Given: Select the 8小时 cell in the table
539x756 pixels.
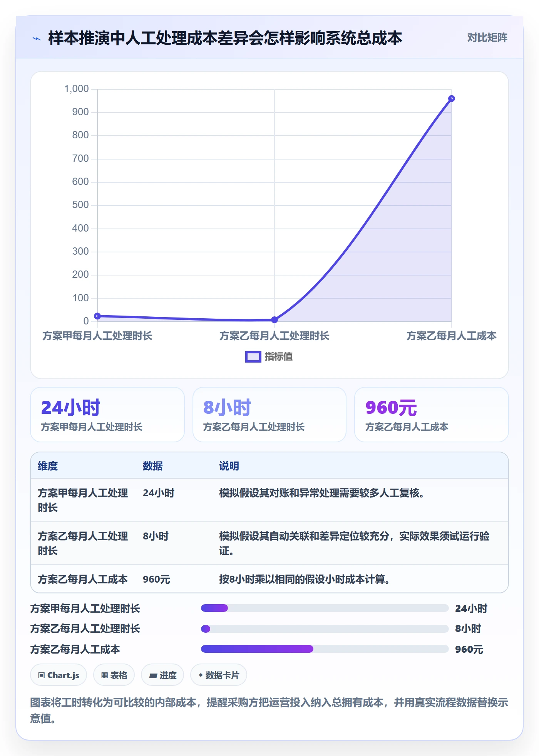Looking at the screenshot, I should pos(156,536).
